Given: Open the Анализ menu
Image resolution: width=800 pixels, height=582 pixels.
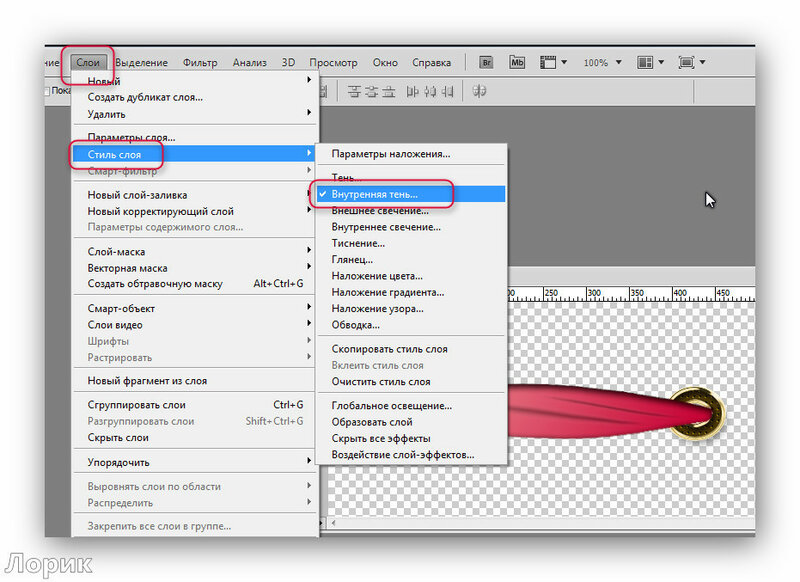Looking at the screenshot, I should [249, 62].
